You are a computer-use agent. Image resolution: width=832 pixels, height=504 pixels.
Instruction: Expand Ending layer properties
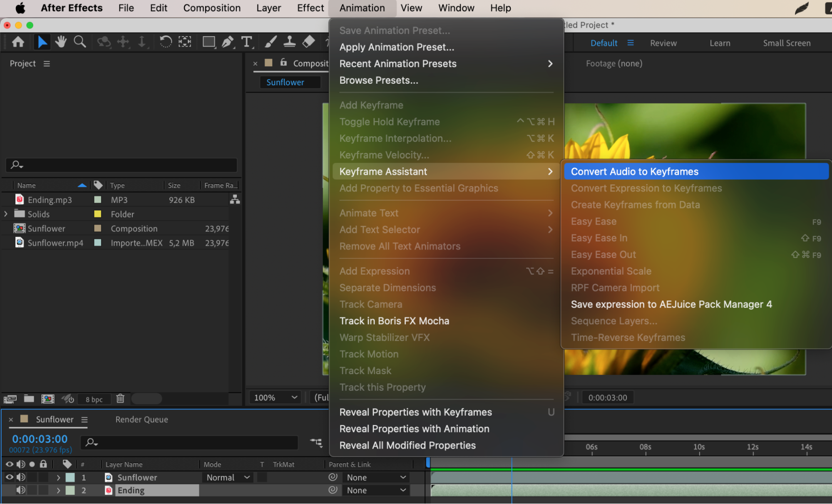coord(58,490)
